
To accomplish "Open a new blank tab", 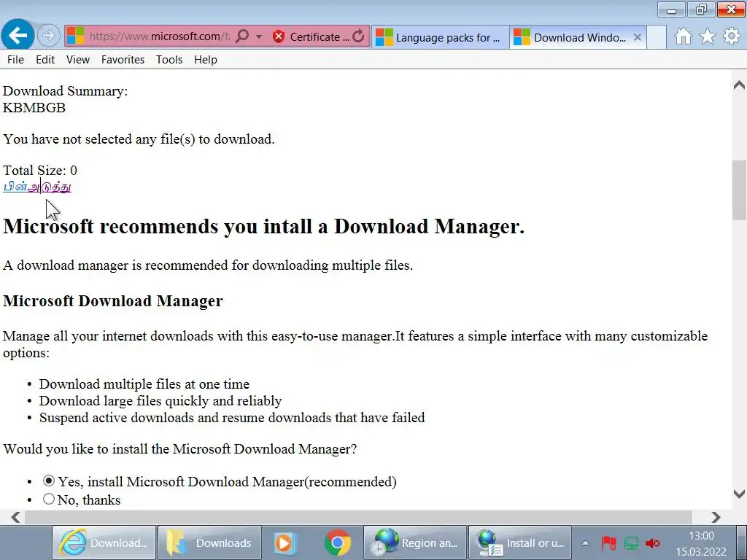I will [x=657, y=37].
